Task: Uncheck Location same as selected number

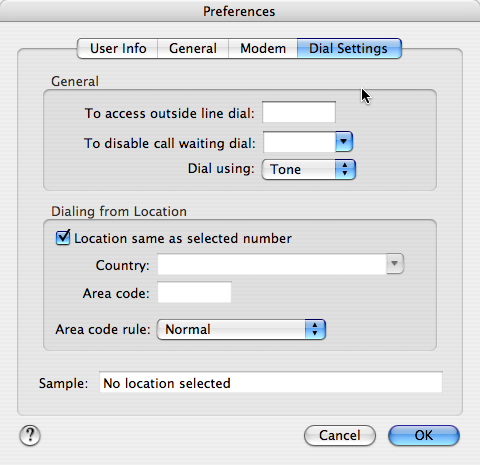Action: pyautogui.click(x=63, y=237)
